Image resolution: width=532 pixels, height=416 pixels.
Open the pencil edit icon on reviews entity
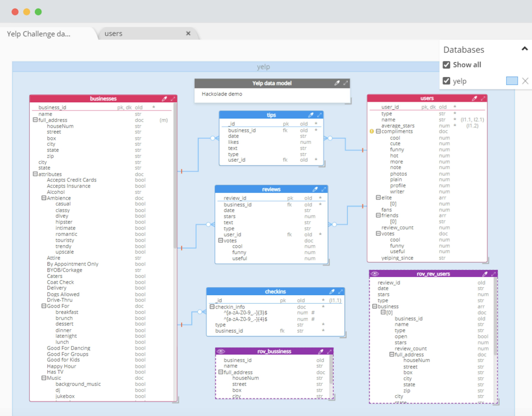[x=315, y=189]
